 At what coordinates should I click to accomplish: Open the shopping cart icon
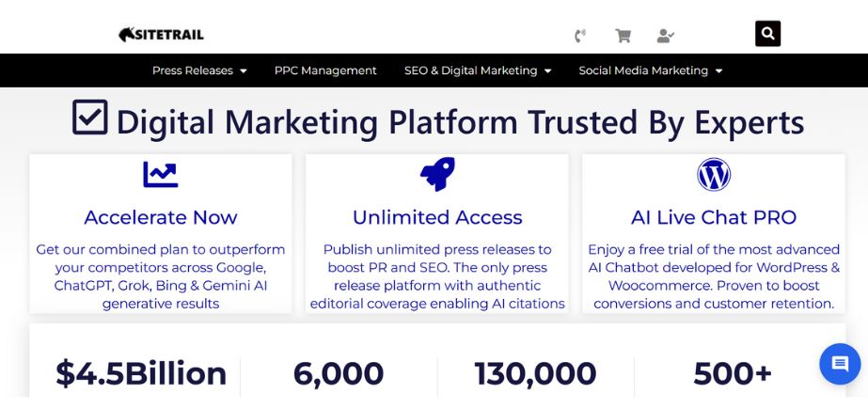623,36
